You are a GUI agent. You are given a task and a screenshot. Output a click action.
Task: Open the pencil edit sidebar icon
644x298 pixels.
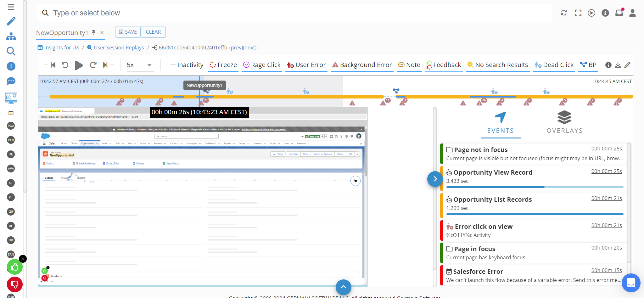(x=11, y=21)
